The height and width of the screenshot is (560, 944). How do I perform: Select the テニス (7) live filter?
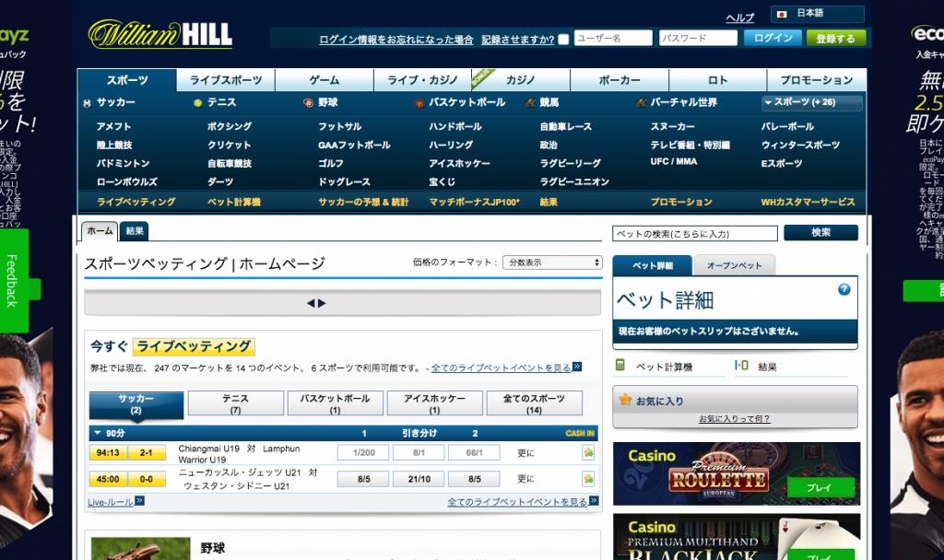pyautogui.click(x=235, y=403)
